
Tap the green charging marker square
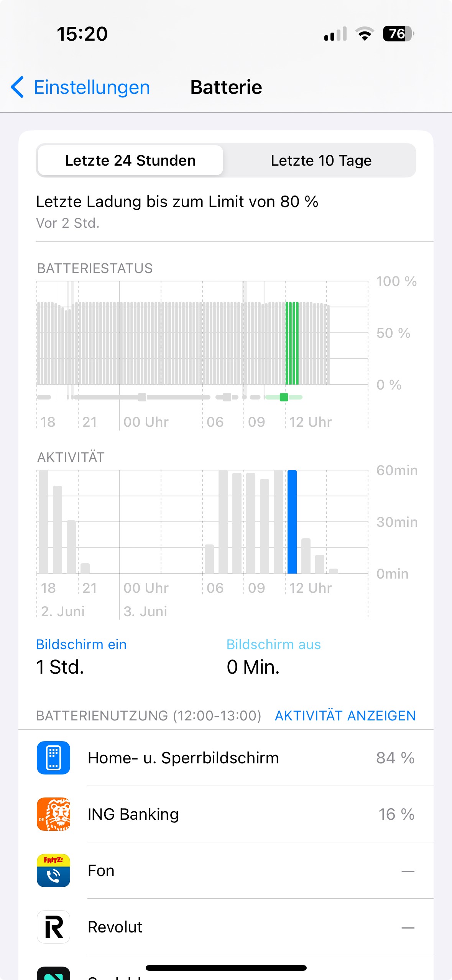(x=284, y=397)
